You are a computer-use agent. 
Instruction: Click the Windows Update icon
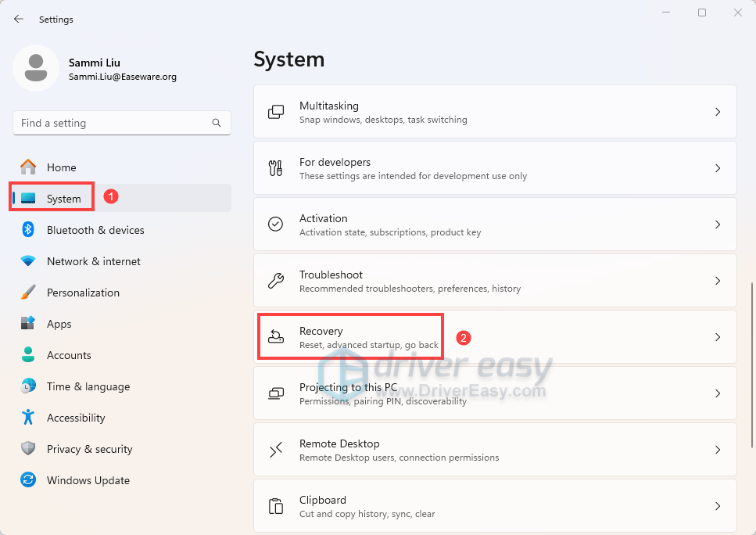pos(28,479)
